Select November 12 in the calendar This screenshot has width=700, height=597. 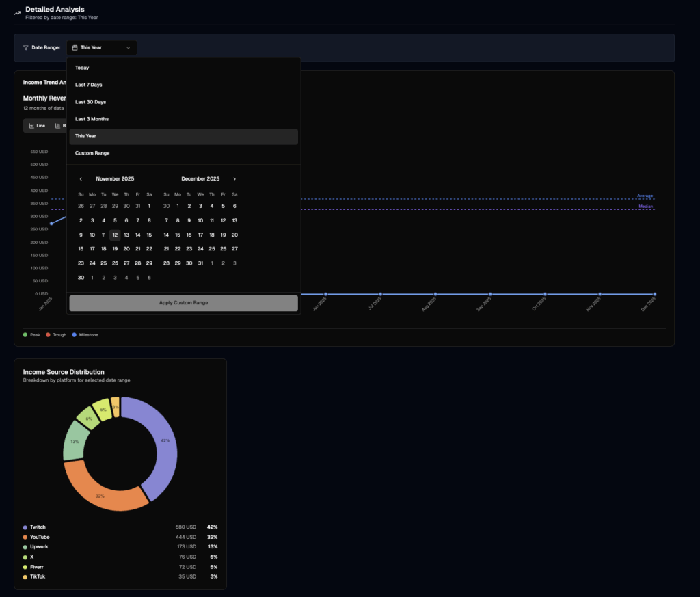tap(115, 235)
